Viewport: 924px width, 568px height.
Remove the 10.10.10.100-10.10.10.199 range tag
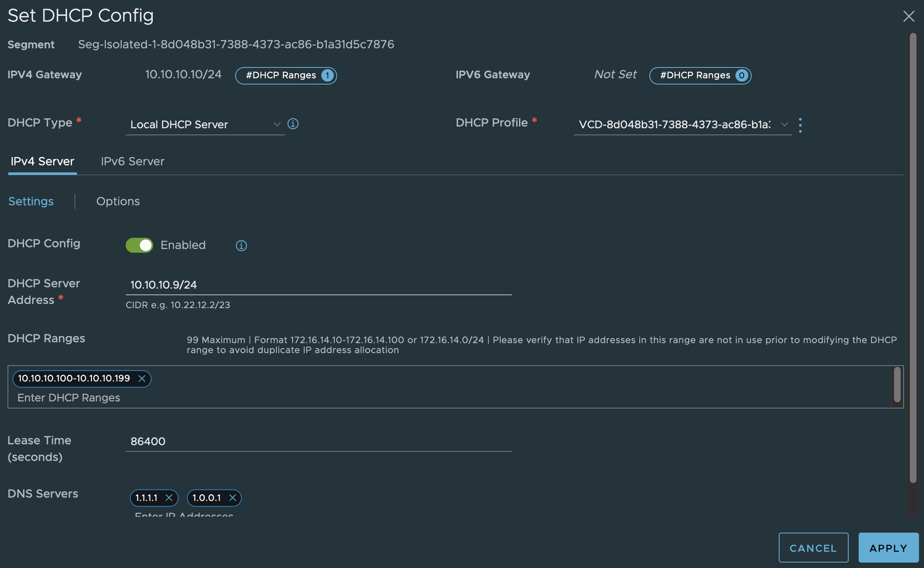[x=142, y=379]
